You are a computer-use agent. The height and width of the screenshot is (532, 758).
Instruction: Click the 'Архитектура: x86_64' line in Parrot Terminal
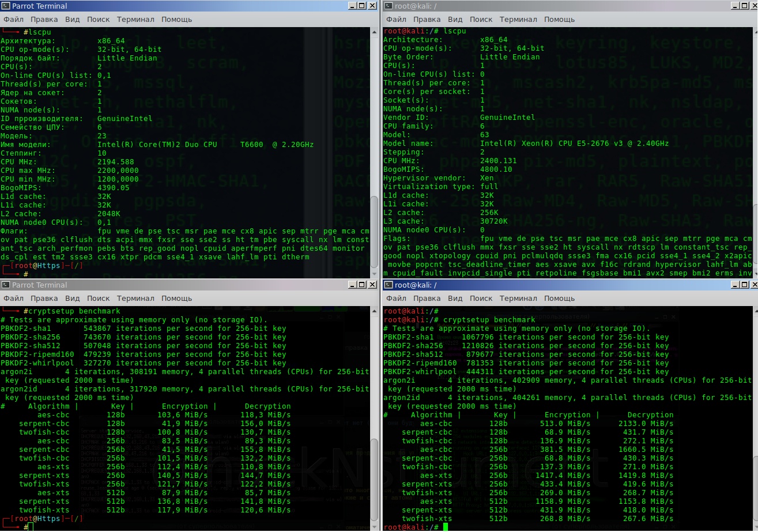63,41
